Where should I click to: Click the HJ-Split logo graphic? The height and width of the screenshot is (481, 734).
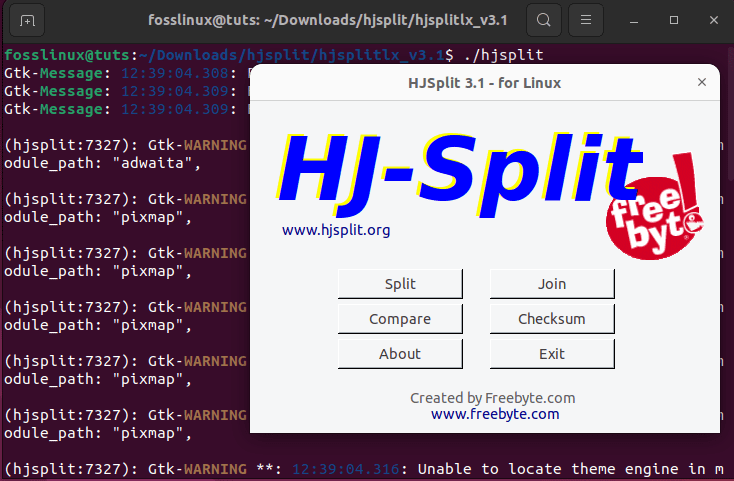pos(459,174)
